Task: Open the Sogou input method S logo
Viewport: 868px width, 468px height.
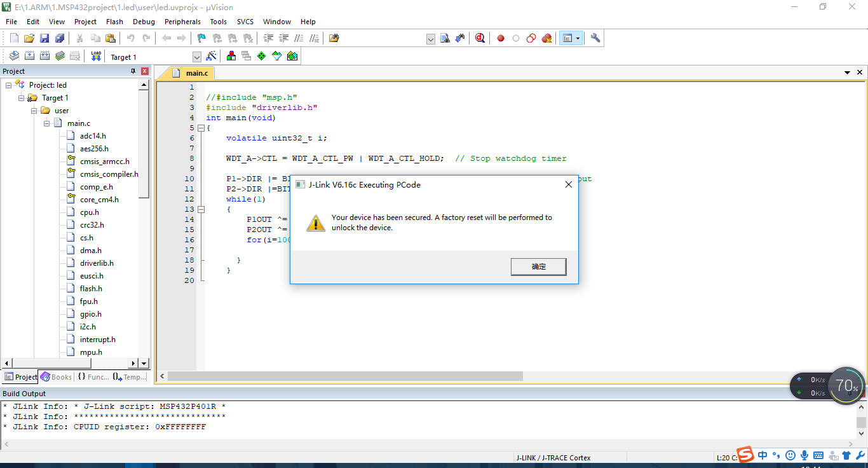Action: (745, 454)
